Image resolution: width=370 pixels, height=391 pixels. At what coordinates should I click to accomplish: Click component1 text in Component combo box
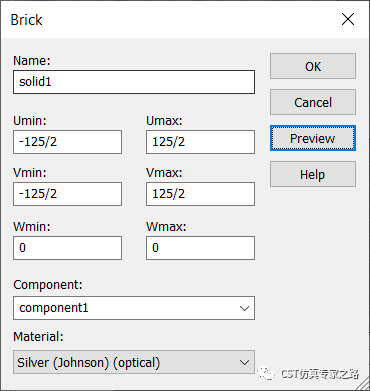[54, 308]
